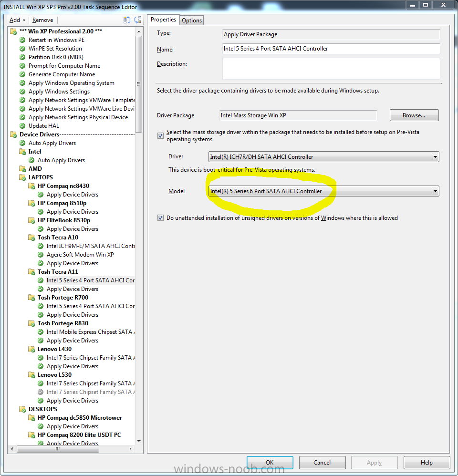Viewport: 458px width, 476px height.
Task: Click the grey disabled step icon under Lenovo L530
Action: point(41,392)
